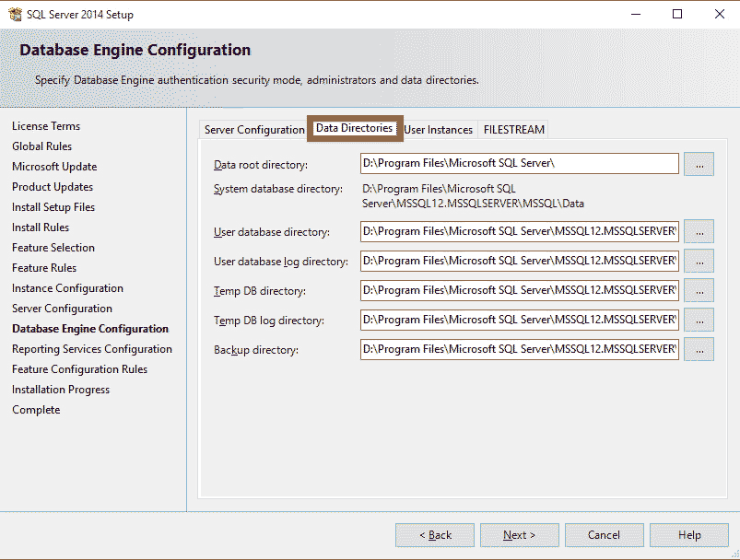
Task: Browse for the Temp DB directory
Action: 699,290
